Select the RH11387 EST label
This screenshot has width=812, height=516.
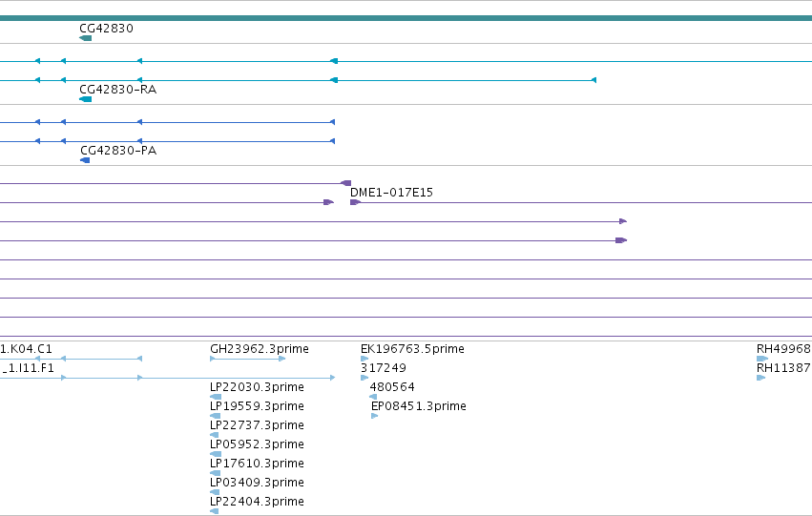(x=784, y=368)
